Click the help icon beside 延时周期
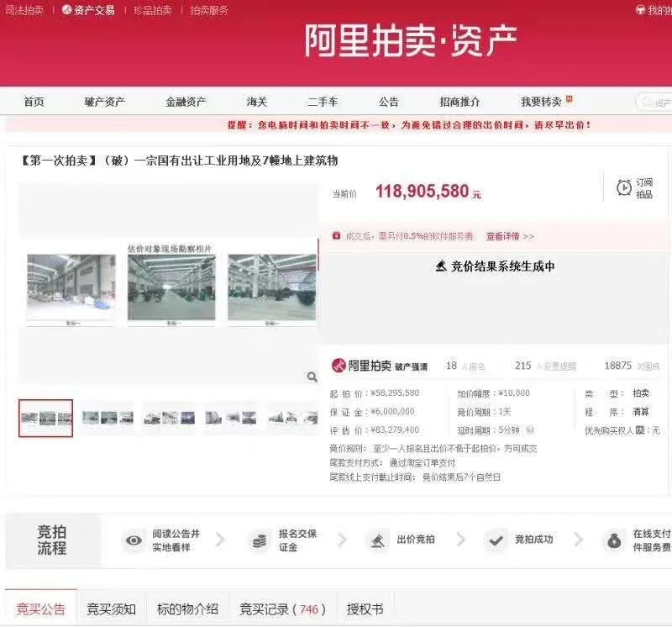This screenshot has height=627, width=672. click(530, 429)
